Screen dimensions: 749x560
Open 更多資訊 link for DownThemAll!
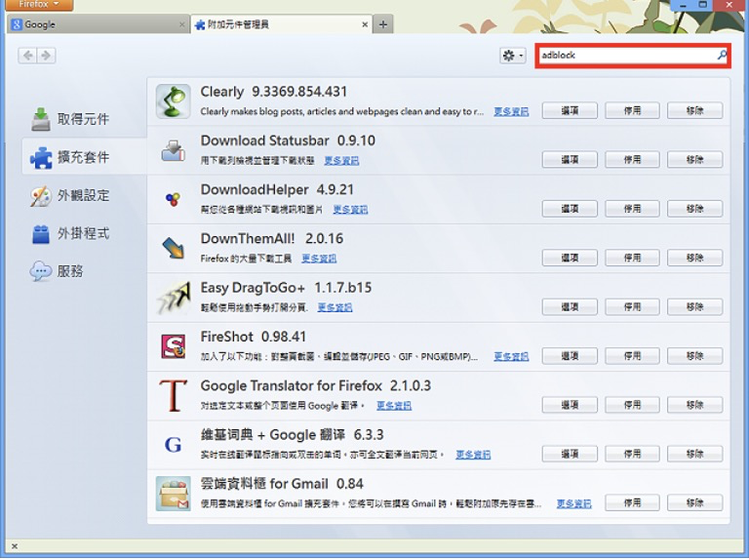click(319, 259)
